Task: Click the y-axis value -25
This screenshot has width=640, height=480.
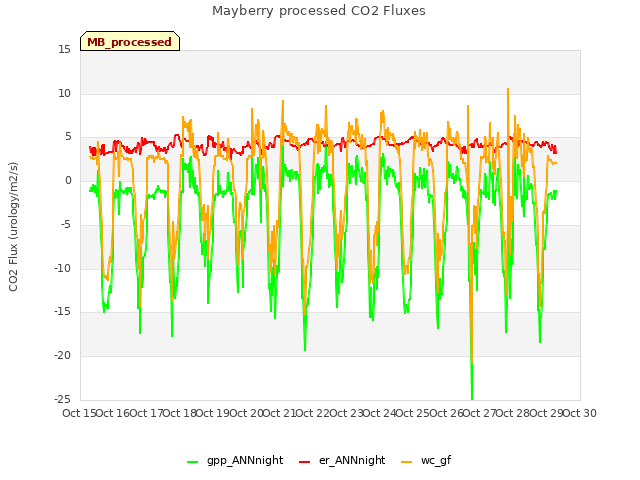Action: [62, 399]
